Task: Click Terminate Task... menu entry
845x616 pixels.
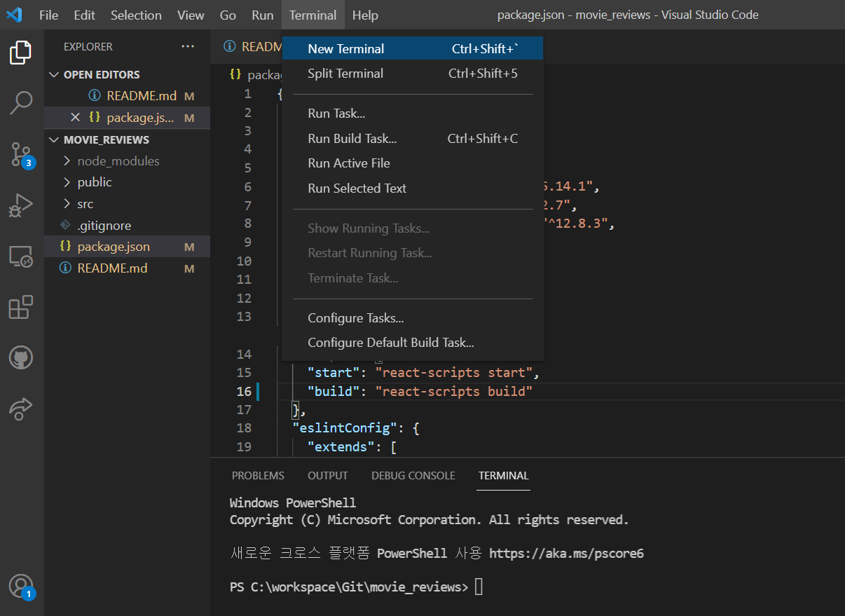Action: coord(413,278)
